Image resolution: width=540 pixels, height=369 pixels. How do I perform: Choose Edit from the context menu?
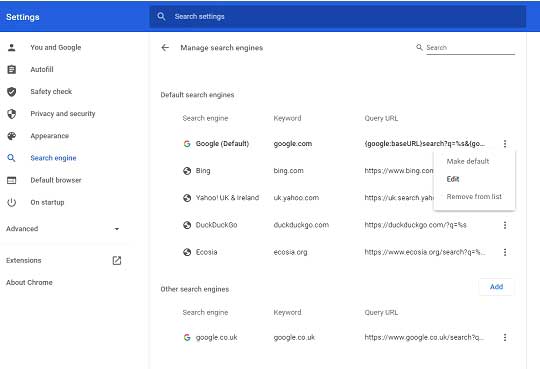(453, 179)
